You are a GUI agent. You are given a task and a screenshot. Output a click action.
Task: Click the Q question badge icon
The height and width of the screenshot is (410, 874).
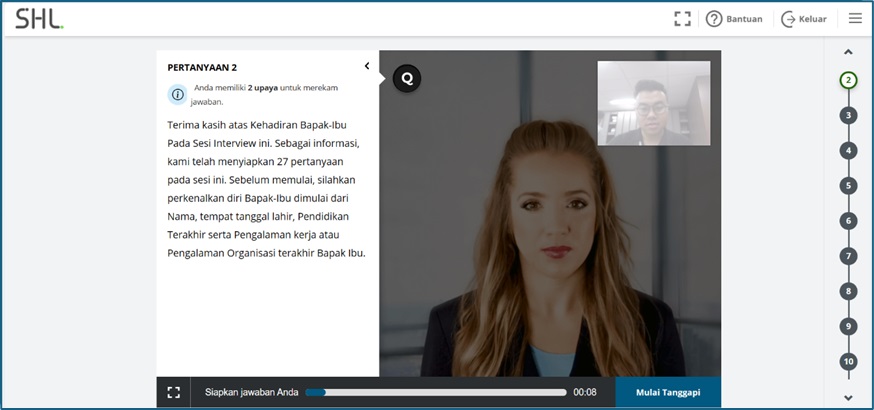406,78
